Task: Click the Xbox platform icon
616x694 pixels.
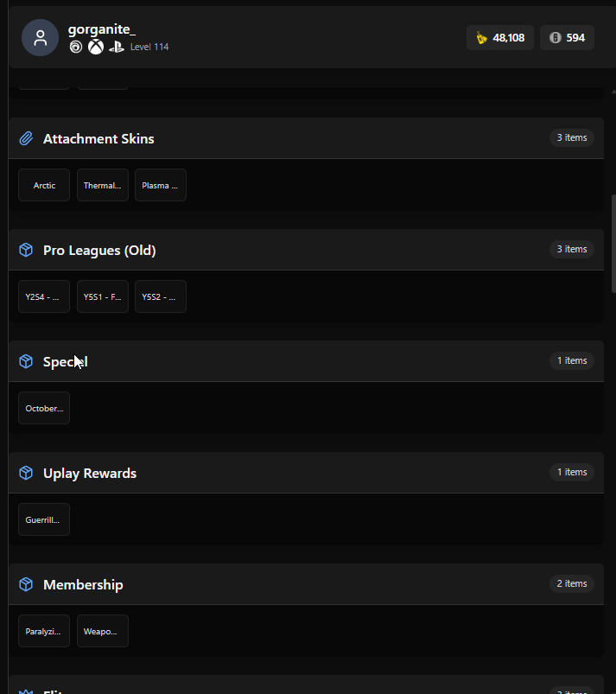Action: [x=96, y=47]
